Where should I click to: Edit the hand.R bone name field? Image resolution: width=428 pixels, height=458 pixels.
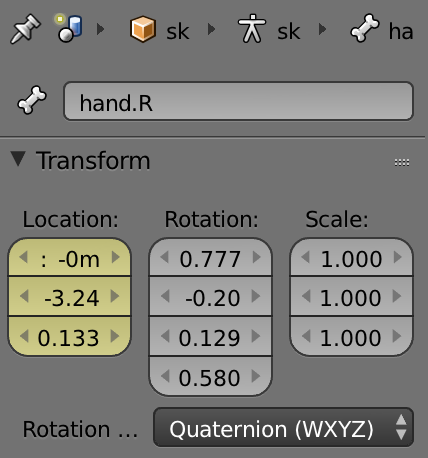pyautogui.click(x=238, y=101)
